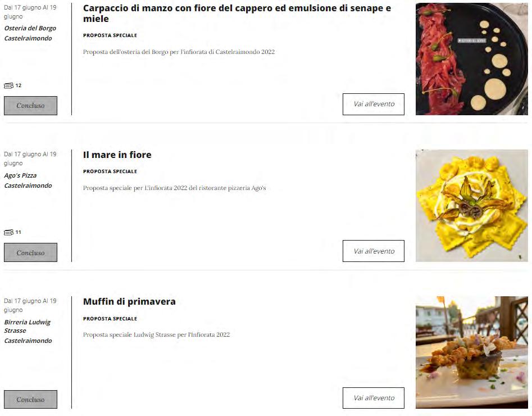The image size is (532, 416).
Task: Click the Birreria Ludwig Strasse venue name
Action: pos(27,327)
